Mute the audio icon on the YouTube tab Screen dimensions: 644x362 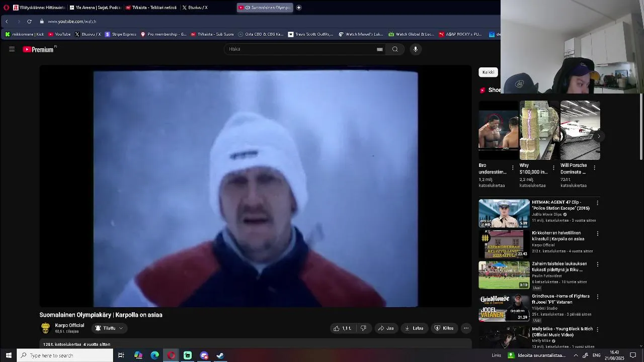click(247, 8)
